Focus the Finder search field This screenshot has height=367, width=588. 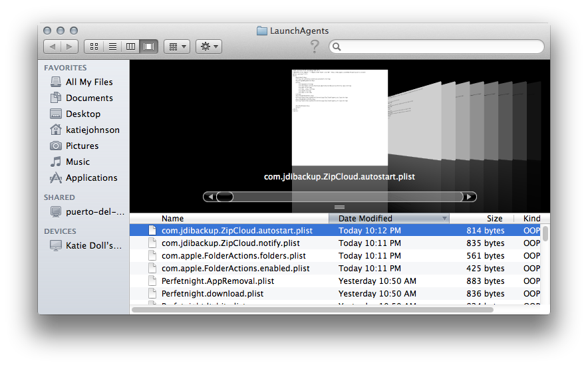436,47
